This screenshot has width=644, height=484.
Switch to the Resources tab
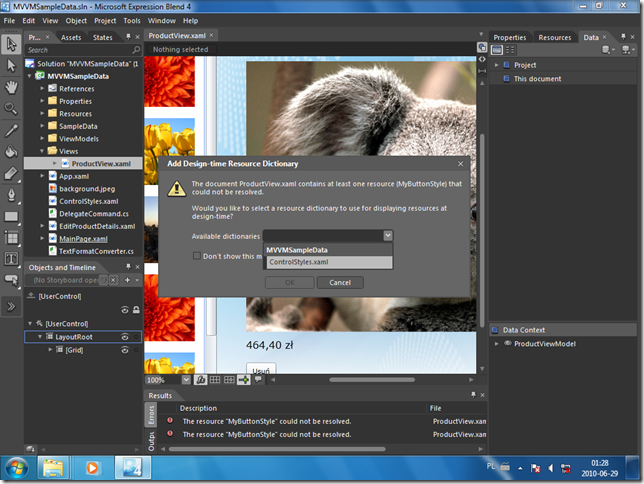tap(554, 37)
